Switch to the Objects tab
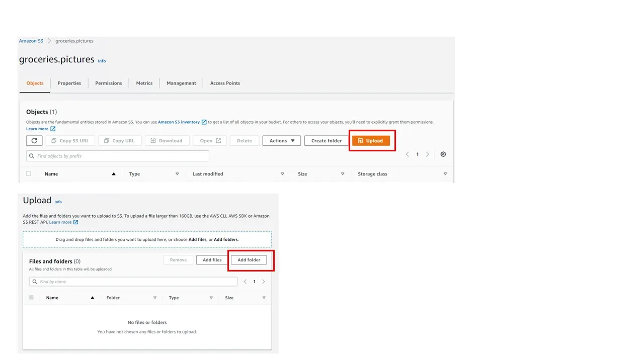 tap(35, 83)
